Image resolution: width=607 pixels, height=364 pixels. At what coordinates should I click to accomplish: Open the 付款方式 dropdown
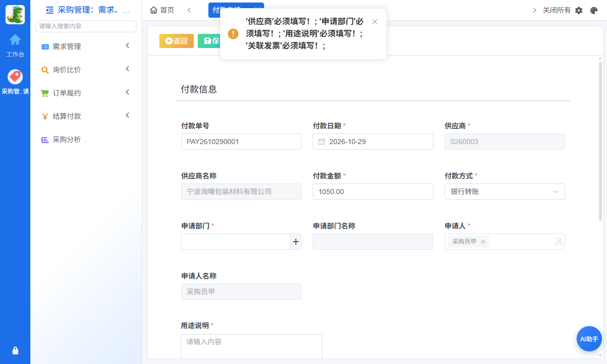pos(505,192)
